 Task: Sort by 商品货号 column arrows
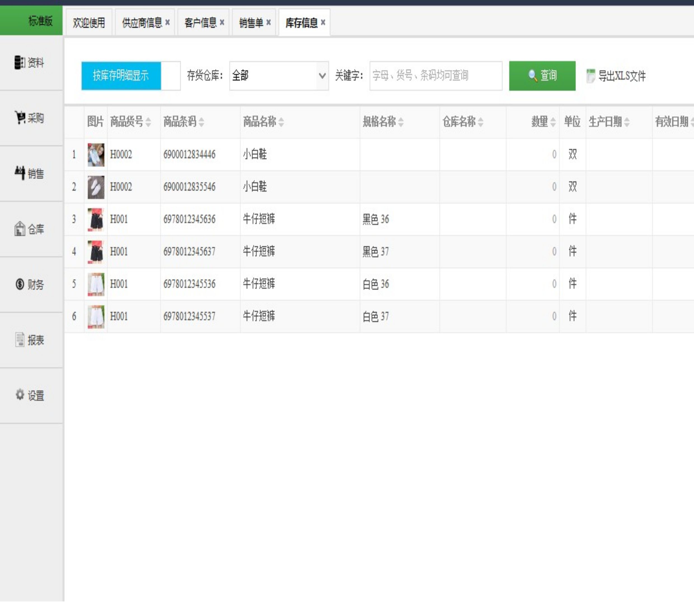point(148,122)
